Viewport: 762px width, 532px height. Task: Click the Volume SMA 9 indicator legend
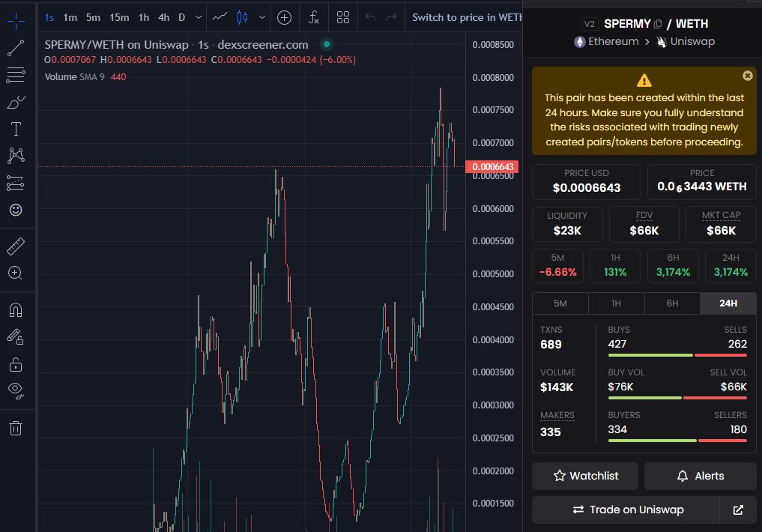(85, 76)
